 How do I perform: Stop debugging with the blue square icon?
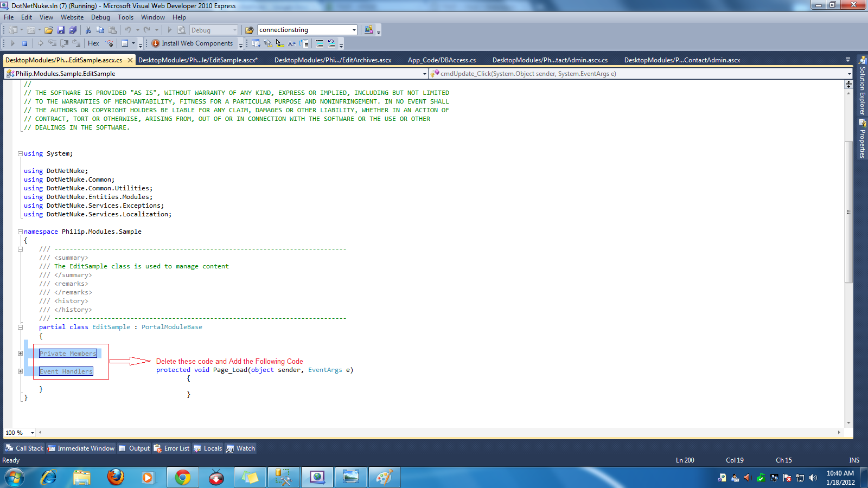coord(24,43)
